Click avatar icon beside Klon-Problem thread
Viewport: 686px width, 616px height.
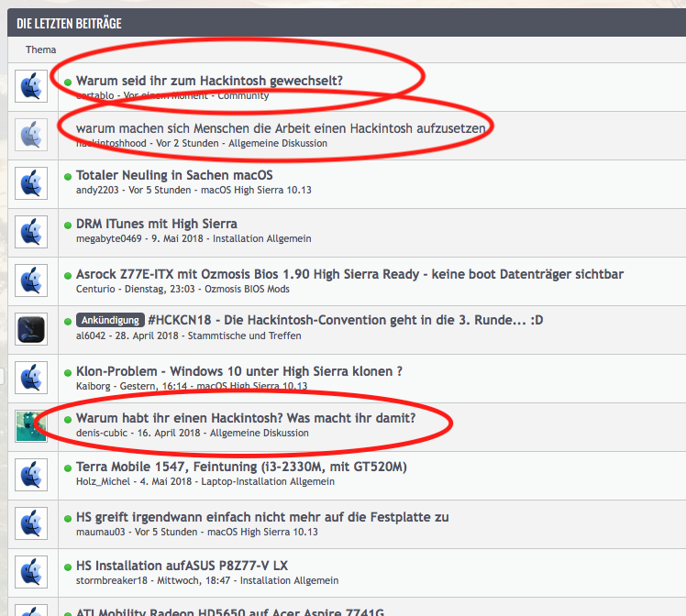[31, 378]
